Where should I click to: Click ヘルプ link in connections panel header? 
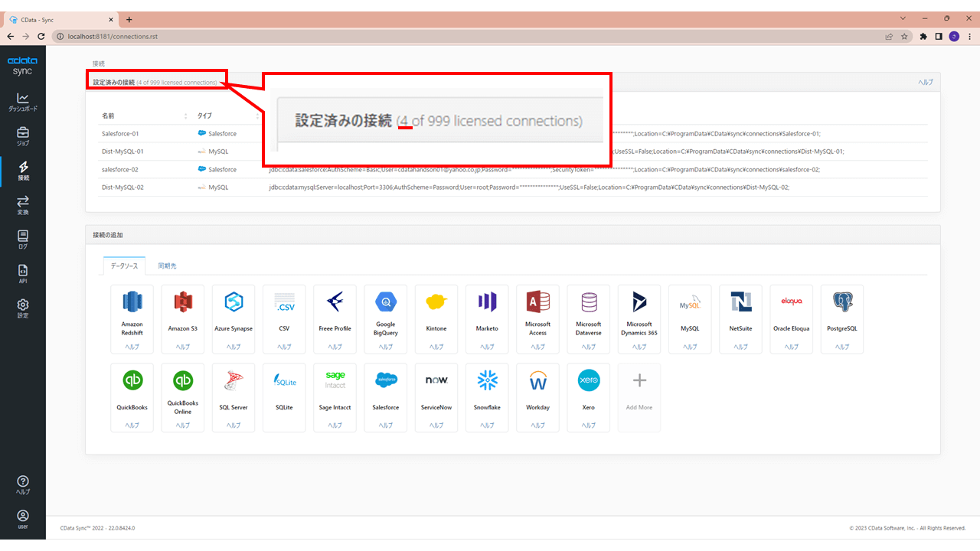(x=926, y=83)
